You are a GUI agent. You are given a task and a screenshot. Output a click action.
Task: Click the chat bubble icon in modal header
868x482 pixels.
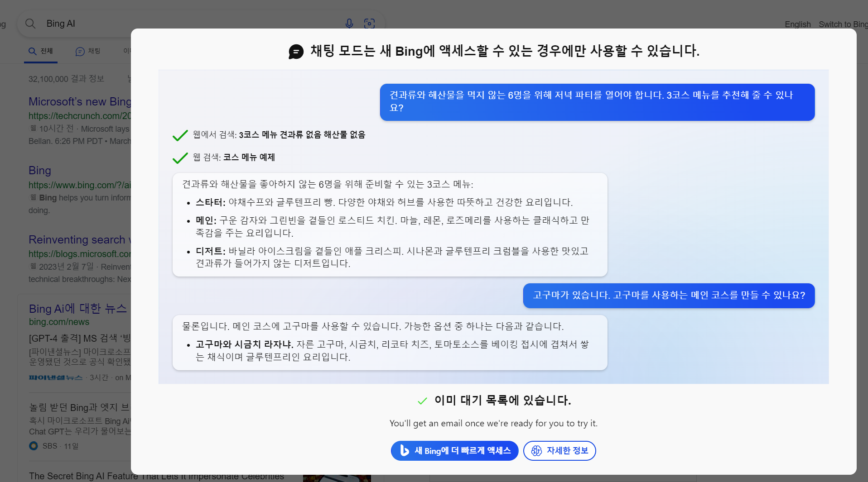[296, 52]
